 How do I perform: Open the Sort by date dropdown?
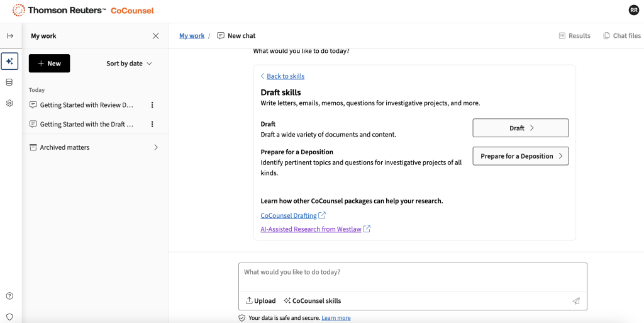pyautogui.click(x=129, y=64)
